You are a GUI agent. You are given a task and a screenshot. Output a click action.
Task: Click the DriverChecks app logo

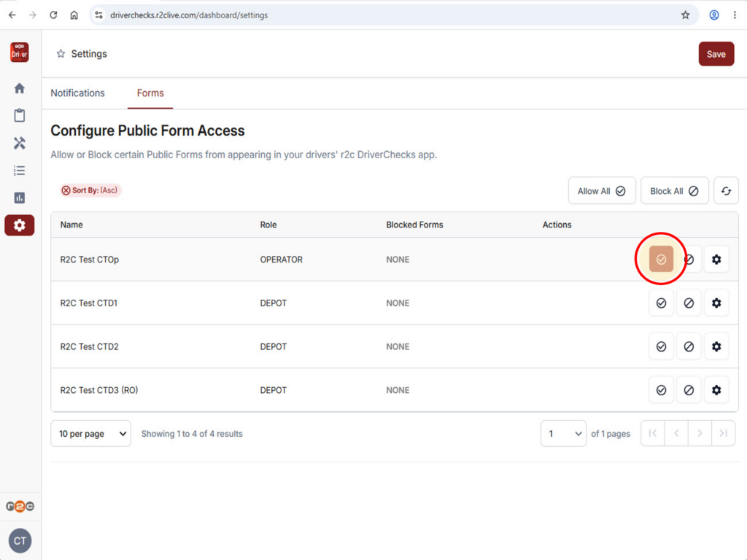pos(20,52)
